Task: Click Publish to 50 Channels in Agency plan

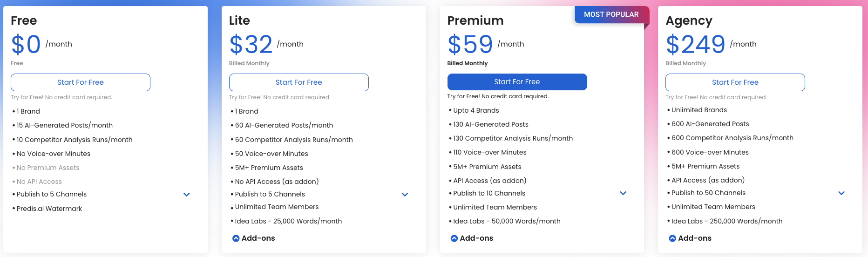Action: [x=708, y=193]
